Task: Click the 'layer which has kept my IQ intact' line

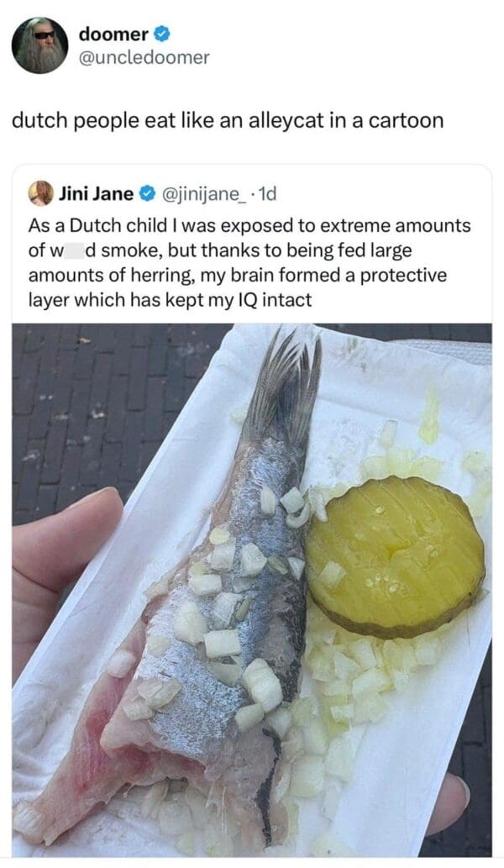Action: point(170,300)
